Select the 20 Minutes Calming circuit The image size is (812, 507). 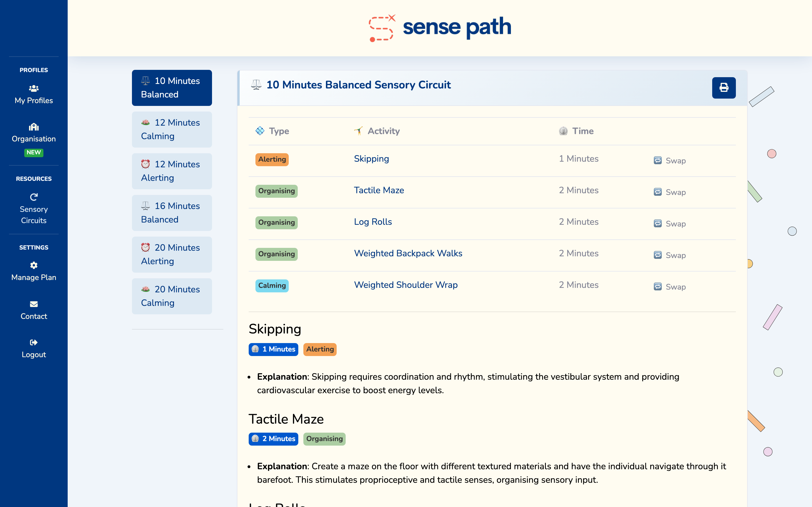172,296
